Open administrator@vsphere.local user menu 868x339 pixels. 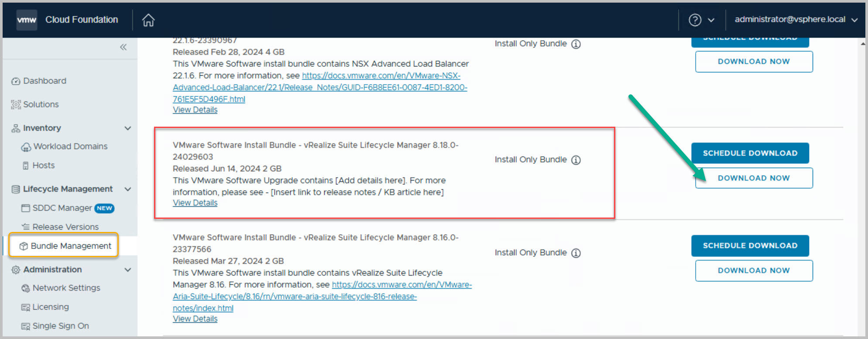[x=796, y=20]
